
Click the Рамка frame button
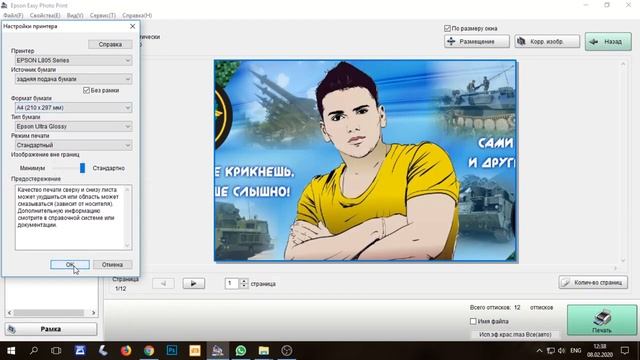(51, 329)
